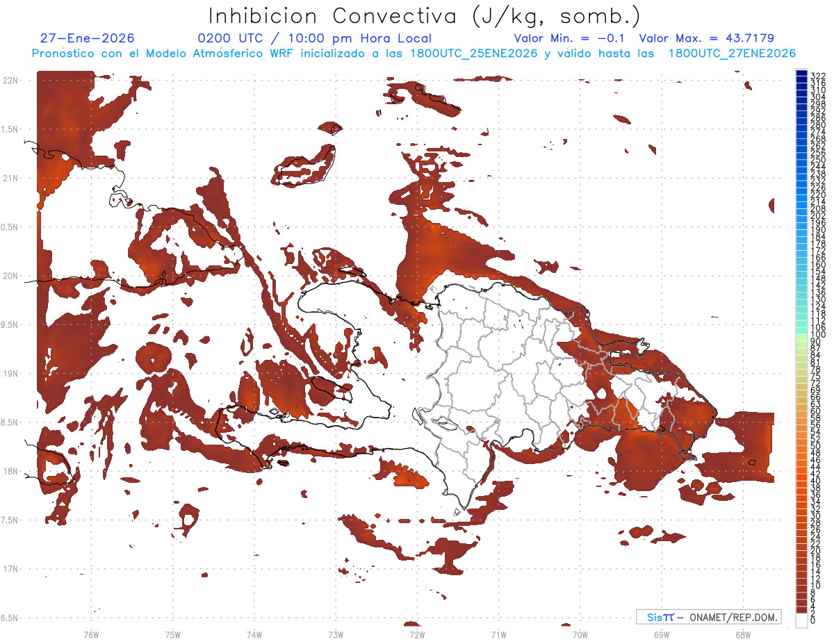
Task: Click the 17N latitude axis label
Action: pyautogui.click(x=12, y=569)
